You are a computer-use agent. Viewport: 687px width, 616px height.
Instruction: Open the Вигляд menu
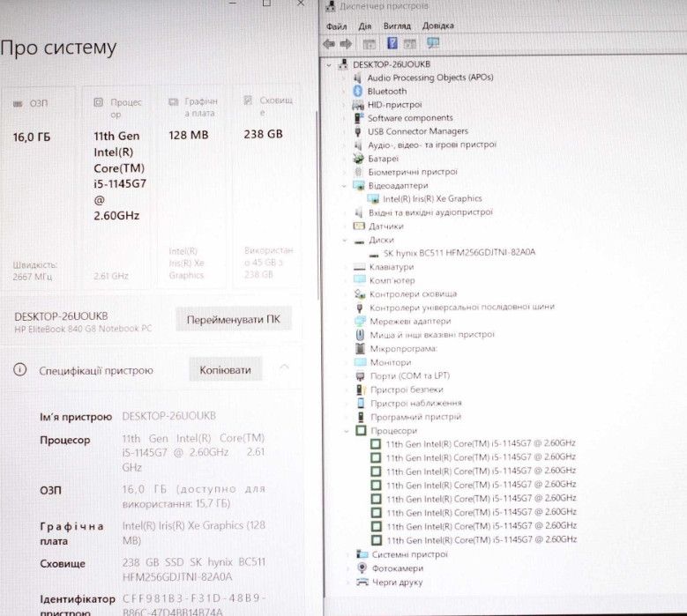point(397,26)
